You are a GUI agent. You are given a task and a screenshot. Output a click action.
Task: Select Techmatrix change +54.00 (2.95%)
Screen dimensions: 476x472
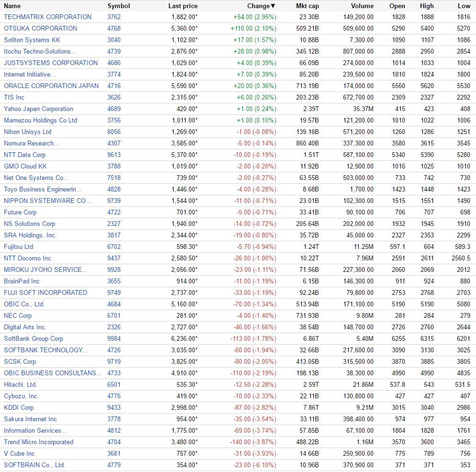[255, 17]
